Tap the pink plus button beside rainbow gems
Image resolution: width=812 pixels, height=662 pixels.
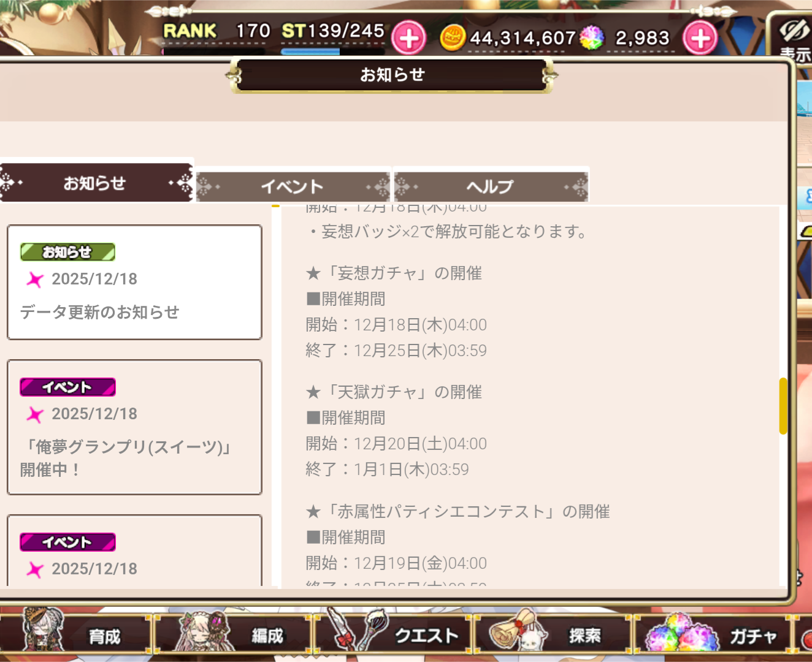(700, 39)
